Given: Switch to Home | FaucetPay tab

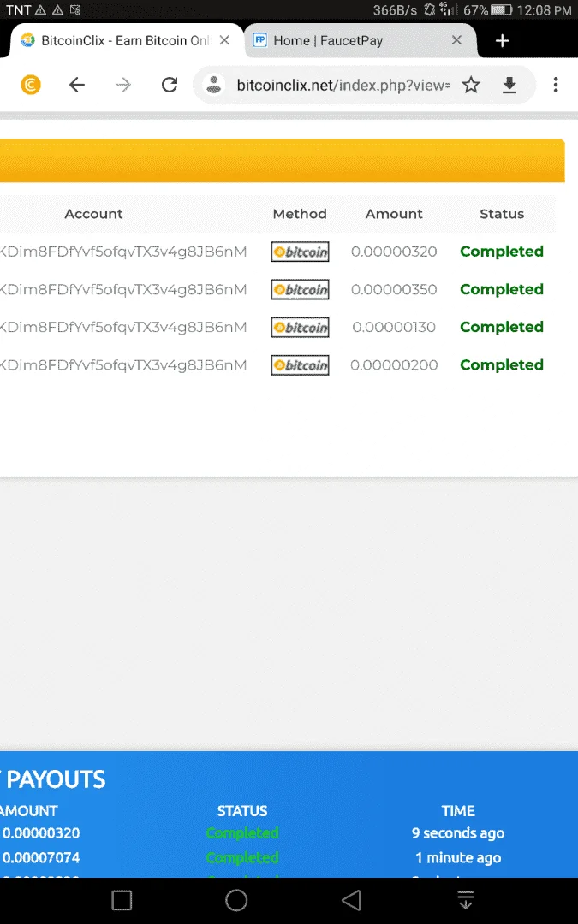Looking at the screenshot, I should (328, 41).
